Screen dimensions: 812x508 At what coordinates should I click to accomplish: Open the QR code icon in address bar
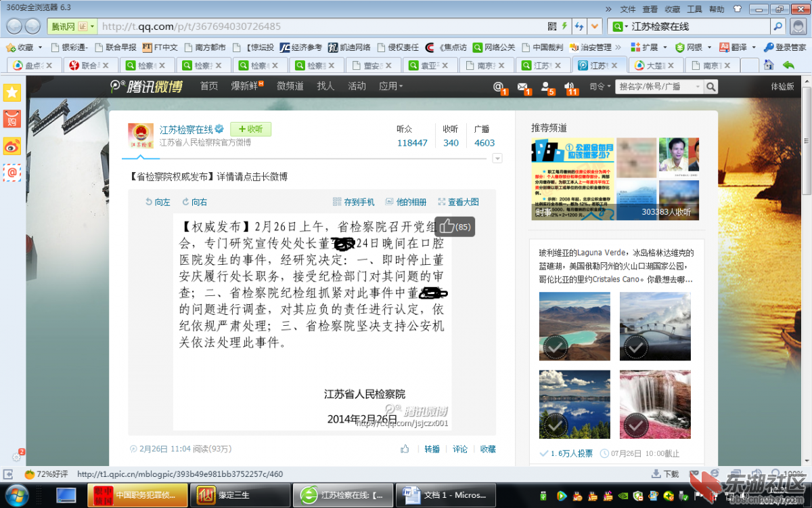551,26
